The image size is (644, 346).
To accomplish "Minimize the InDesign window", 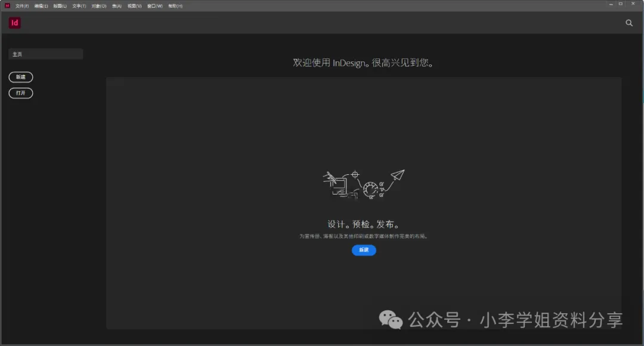I will point(611,4).
